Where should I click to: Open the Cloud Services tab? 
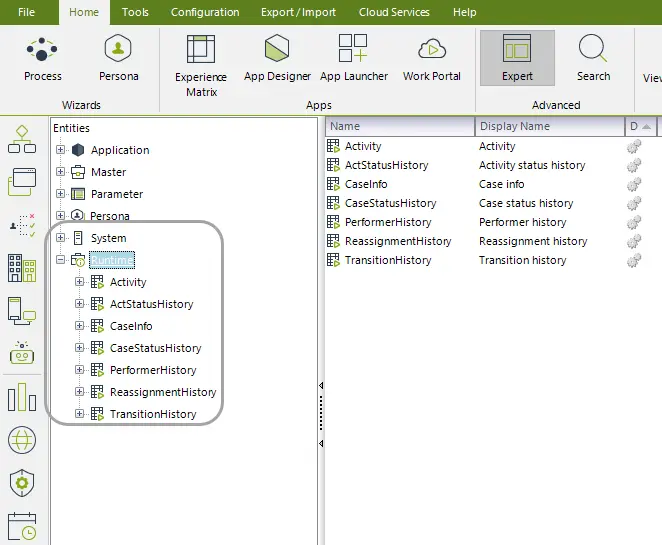click(x=394, y=12)
